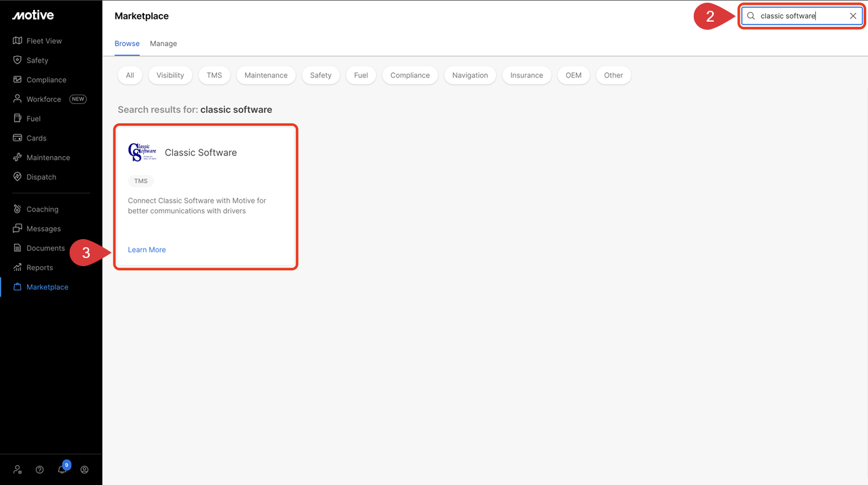The height and width of the screenshot is (485, 868).
Task: Click the Dispatch sidebar icon
Action: click(x=18, y=177)
